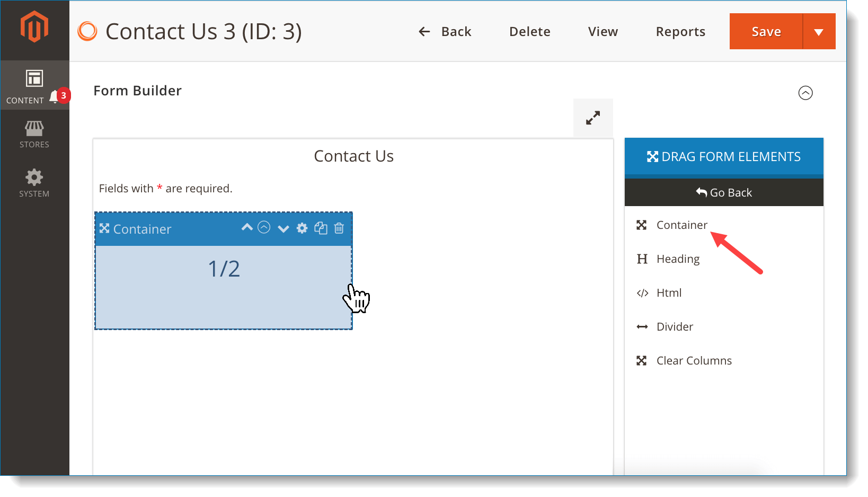
Task: Toggle fullscreen form builder view
Action: click(x=593, y=118)
